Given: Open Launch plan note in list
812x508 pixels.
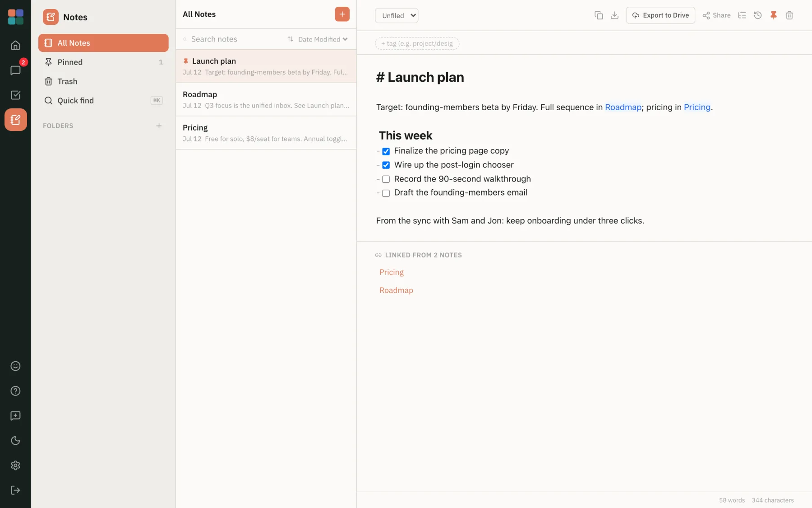Looking at the screenshot, I should tap(266, 66).
